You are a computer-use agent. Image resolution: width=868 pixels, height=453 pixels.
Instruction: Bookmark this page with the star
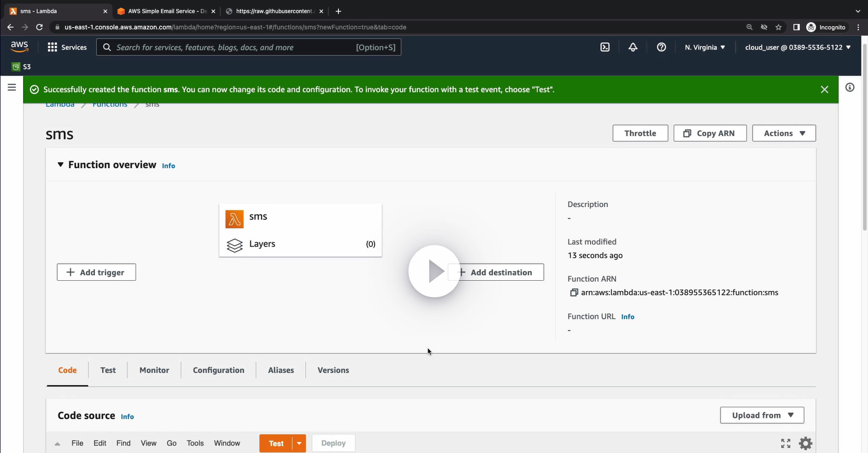779,27
